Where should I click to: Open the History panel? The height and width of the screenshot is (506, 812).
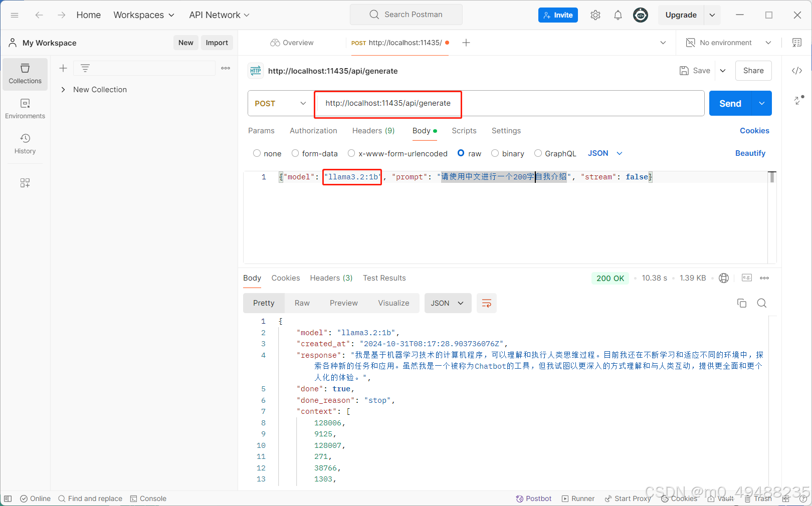[x=25, y=144]
